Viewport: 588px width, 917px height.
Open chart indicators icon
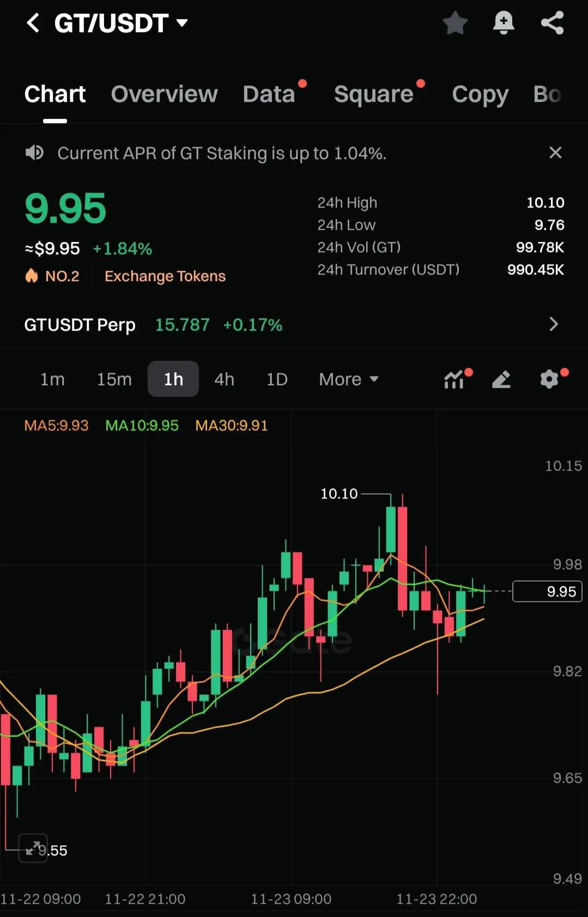pos(454,379)
